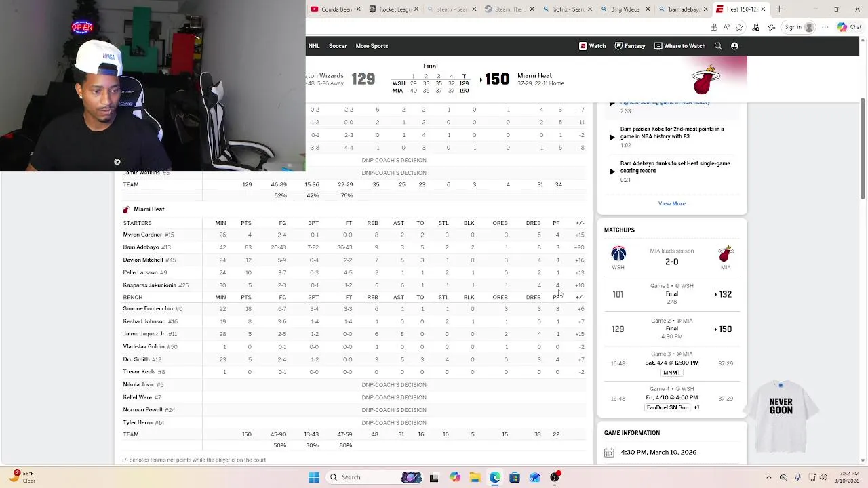Click Miami Heat logo in boxscore header

point(125,209)
